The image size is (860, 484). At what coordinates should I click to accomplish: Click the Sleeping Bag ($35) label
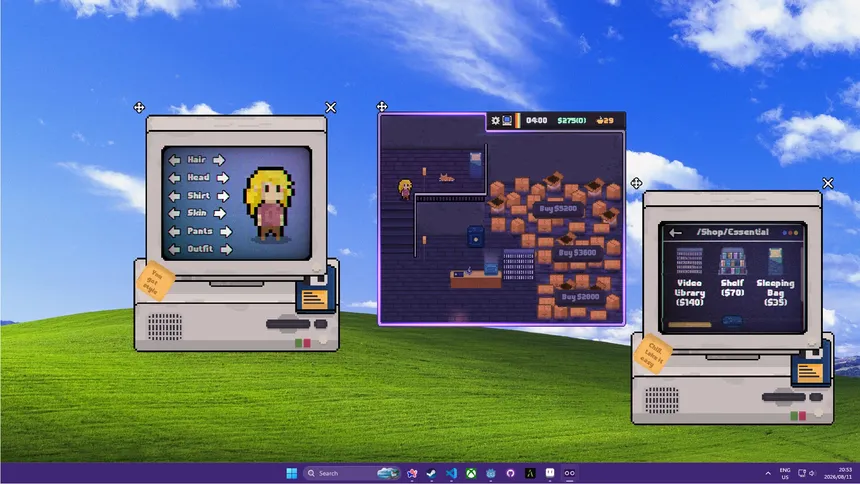click(x=775, y=293)
